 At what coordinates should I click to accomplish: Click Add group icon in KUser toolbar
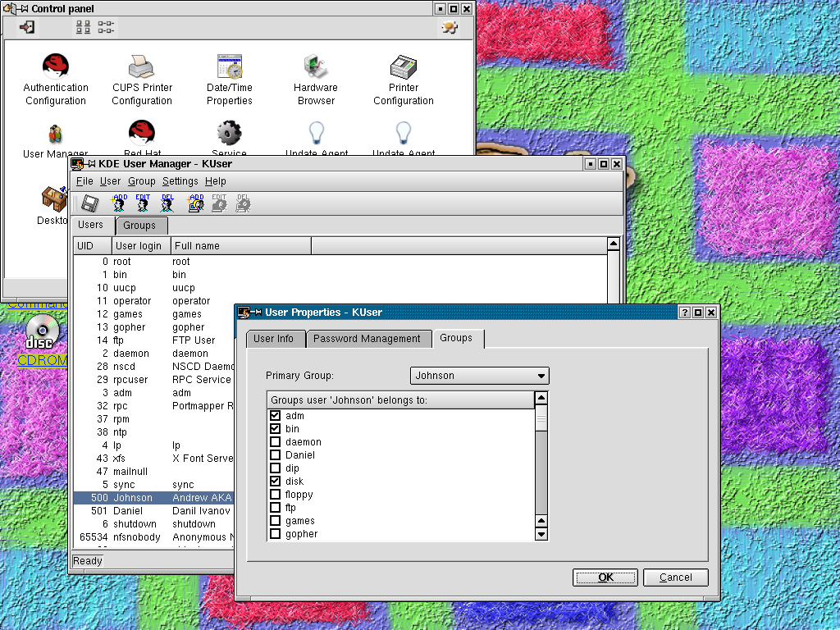[x=195, y=203]
